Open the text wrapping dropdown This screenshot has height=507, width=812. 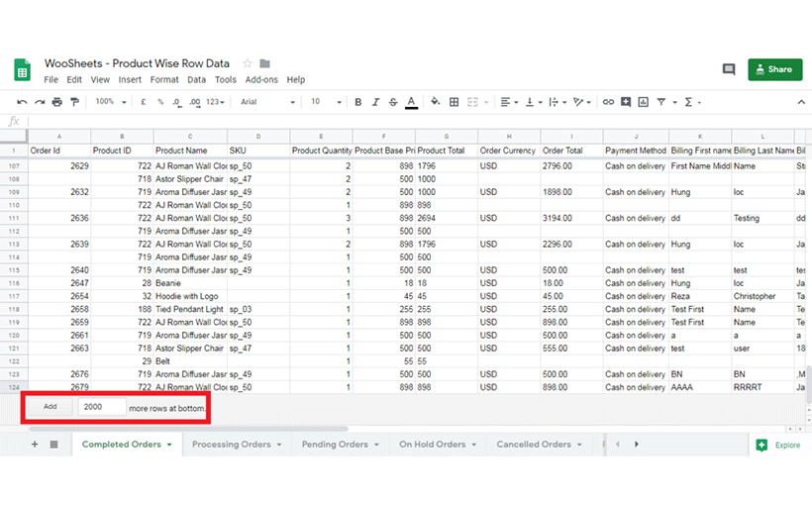pos(558,102)
